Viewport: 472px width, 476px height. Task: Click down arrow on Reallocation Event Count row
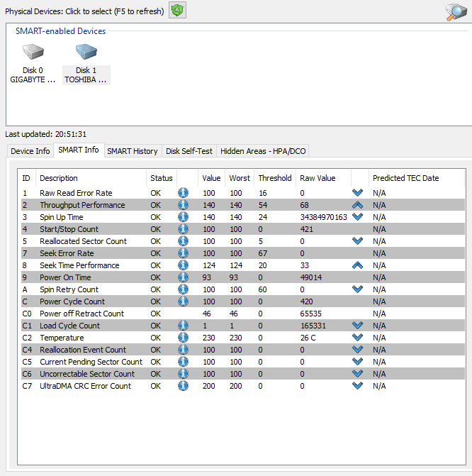pos(358,350)
